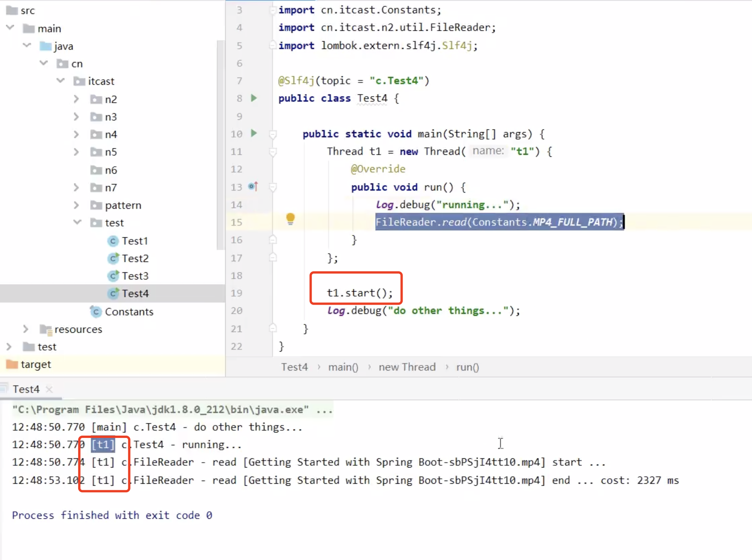752x560 pixels.
Task: Click the run() breadcrumb item
Action: pos(467,367)
